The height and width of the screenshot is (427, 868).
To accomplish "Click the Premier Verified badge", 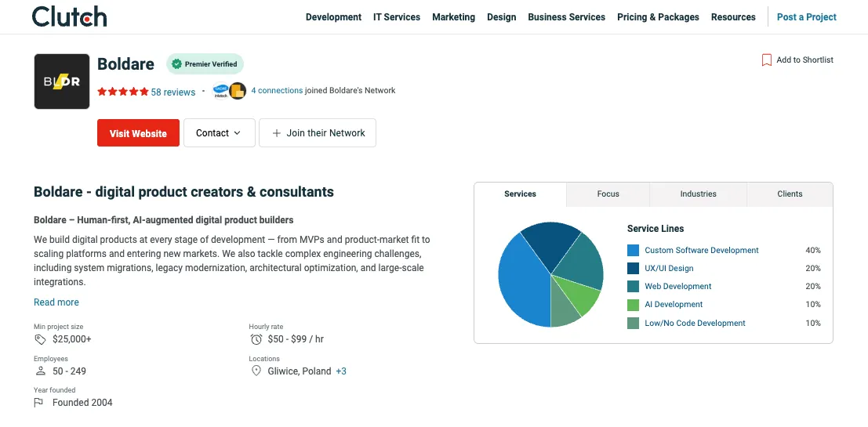I will tap(205, 64).
